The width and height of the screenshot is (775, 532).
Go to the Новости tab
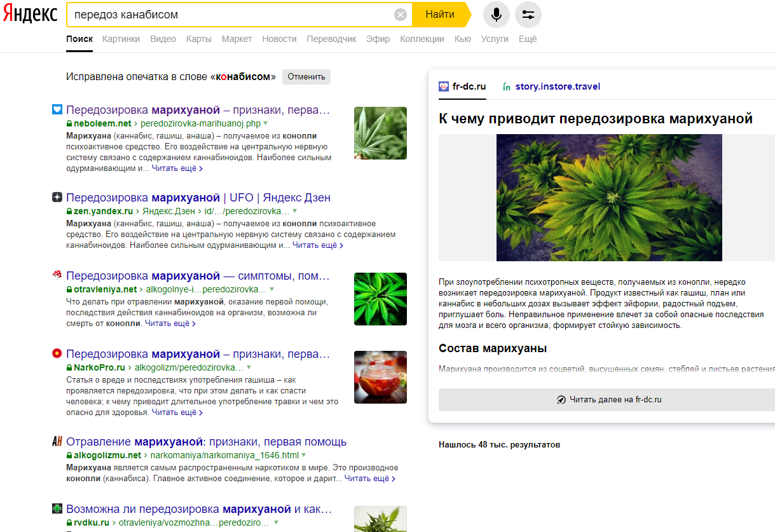click(x=279, y=39)
